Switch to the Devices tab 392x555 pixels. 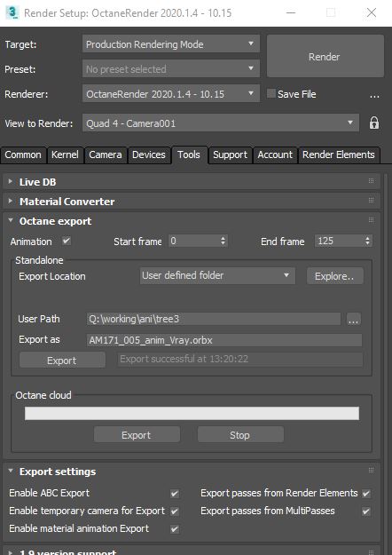point(149,155)
